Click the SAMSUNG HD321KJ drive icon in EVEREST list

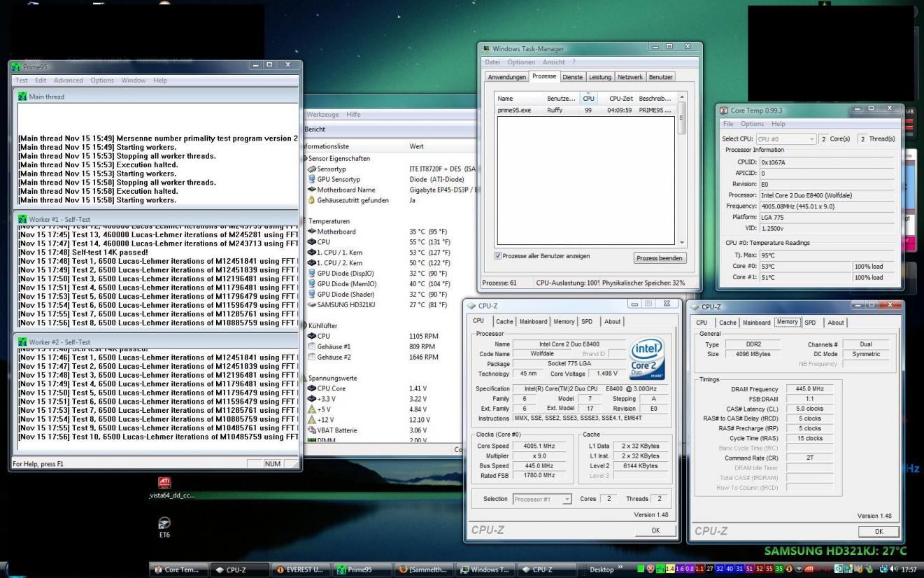click(312, 304)
